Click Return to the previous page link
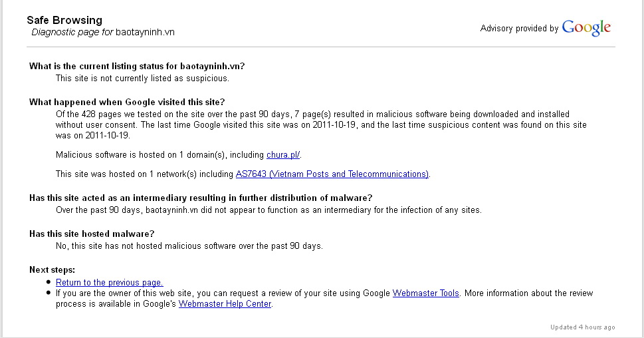 tap(109, 283)
